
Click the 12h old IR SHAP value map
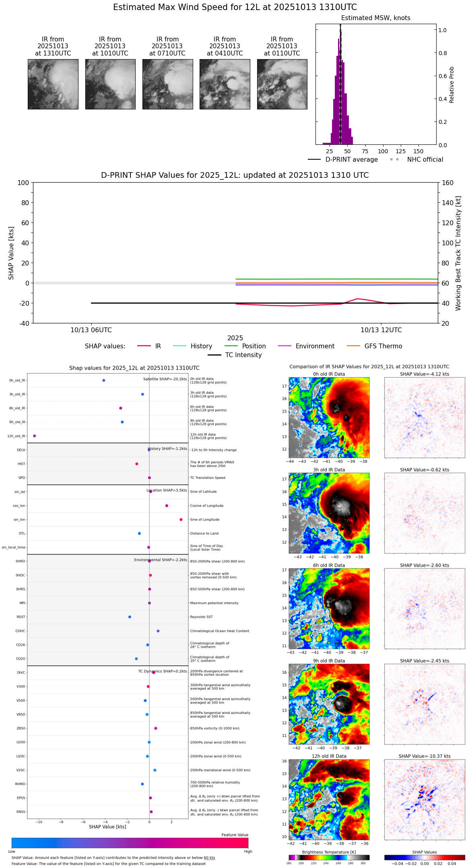click(x=425, y=799)
